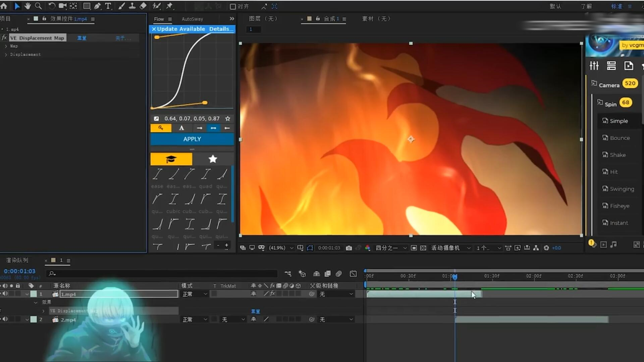This screenshot has height=362, width=644.
Task: Select the Zoom magnifier tool
Action: click(x=38, y=6)
